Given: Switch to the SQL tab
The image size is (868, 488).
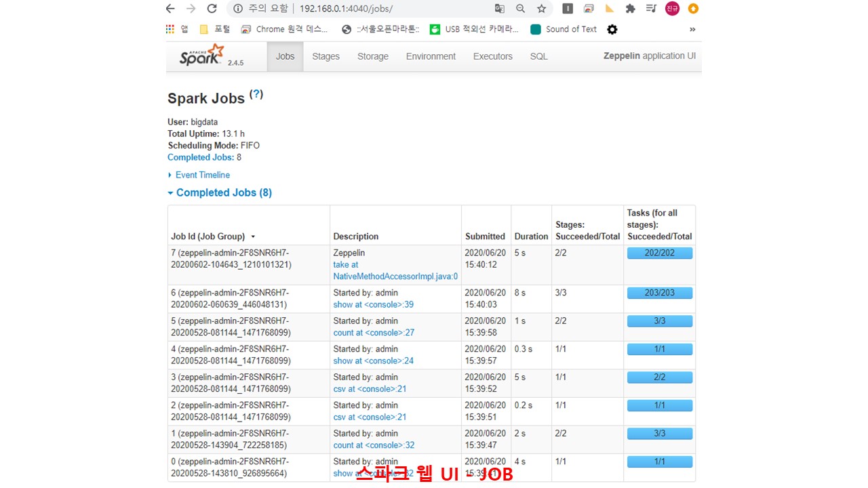Looking at the screenshot, I should pos(538,56).
